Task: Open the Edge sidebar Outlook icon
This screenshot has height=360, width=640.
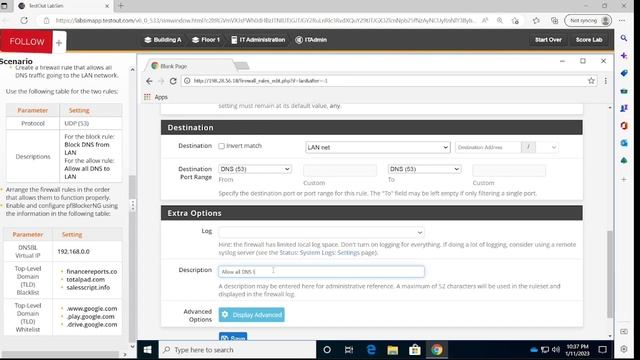Action: pos(624,143)
